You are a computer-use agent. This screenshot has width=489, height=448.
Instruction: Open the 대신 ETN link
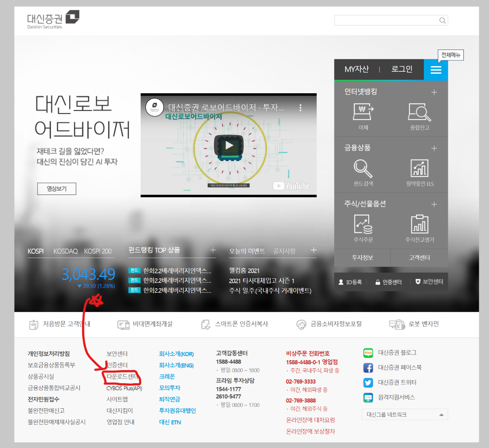coord(170,422)
